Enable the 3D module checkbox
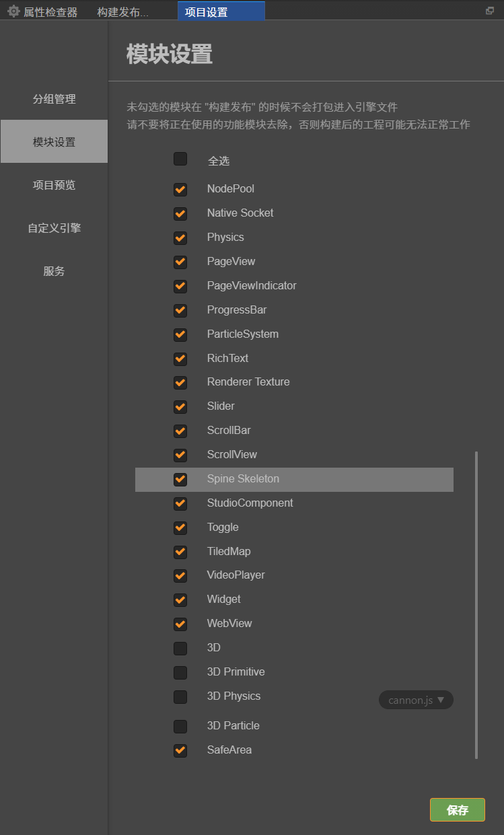Viewport: 504px width, 835px height. 180,648
